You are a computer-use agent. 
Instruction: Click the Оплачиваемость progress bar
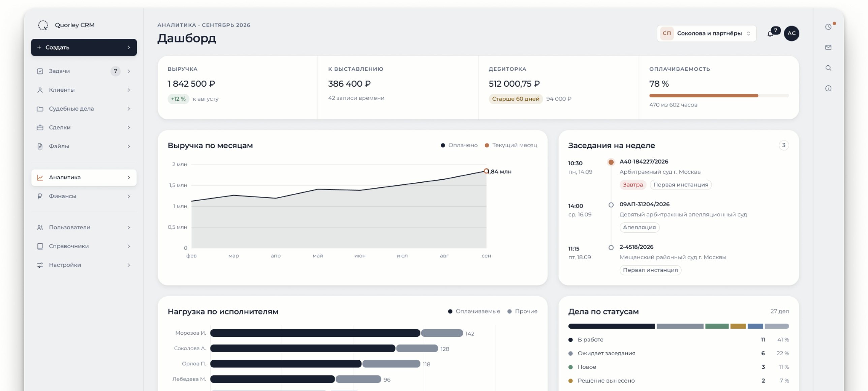point(719,96)
